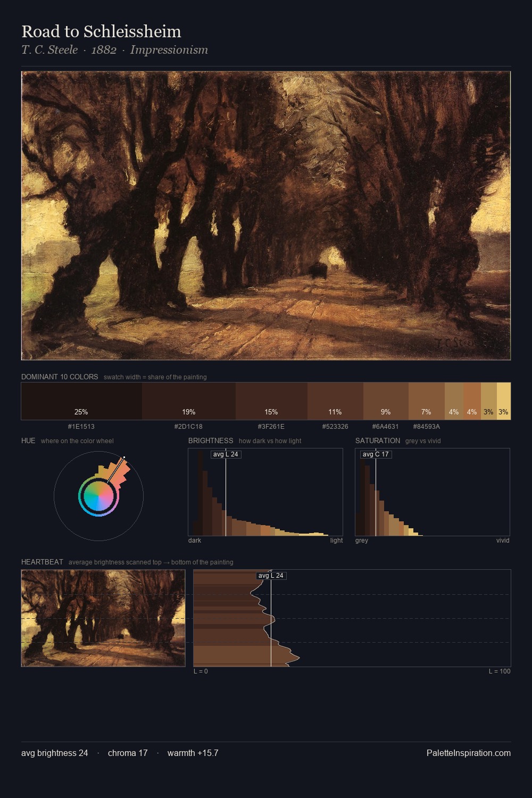
Task: Select the 7% tan swatch
Action: pyautogui.click(x=426, y=401)
